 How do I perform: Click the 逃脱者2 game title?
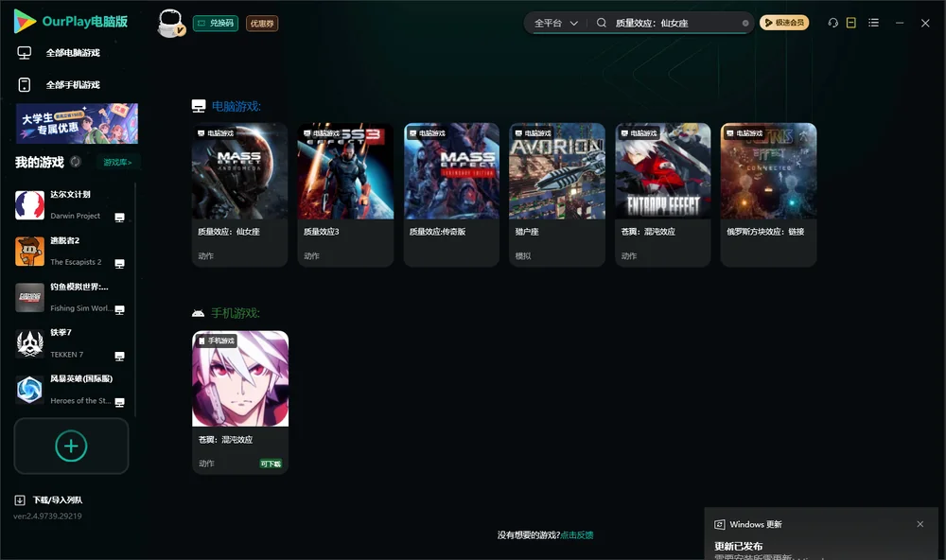click(x=64, y=240)
